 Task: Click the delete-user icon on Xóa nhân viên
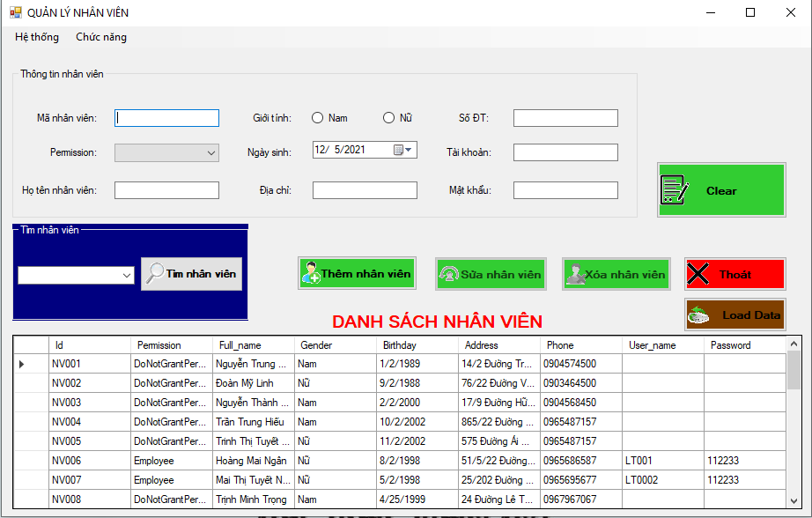point(576,274)
